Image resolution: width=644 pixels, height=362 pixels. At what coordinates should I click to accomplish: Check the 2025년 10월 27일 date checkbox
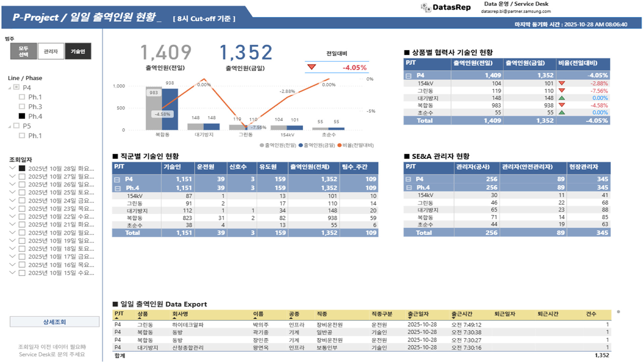click(x=22, y=176)
